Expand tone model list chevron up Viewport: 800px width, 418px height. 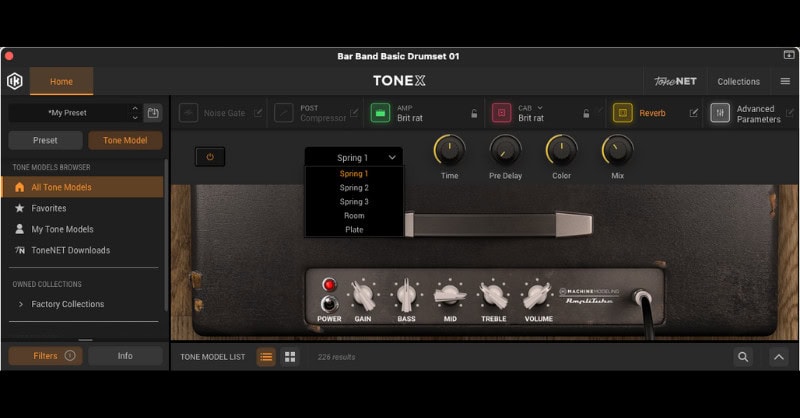click(779, 357)
